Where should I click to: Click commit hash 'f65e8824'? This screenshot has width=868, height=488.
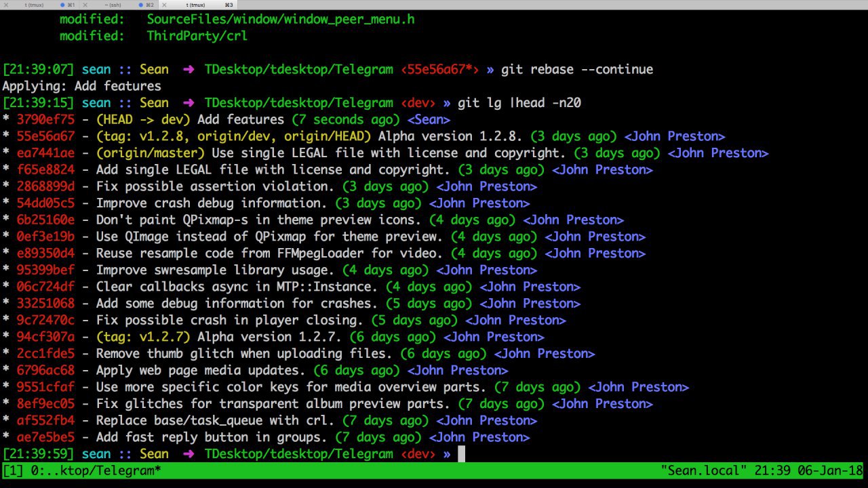(45, 169)
